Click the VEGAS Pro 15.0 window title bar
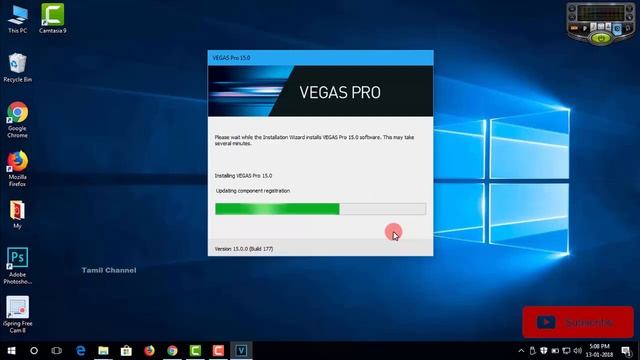This screenshot has height=360, width=640. click(x=320, y=58)
